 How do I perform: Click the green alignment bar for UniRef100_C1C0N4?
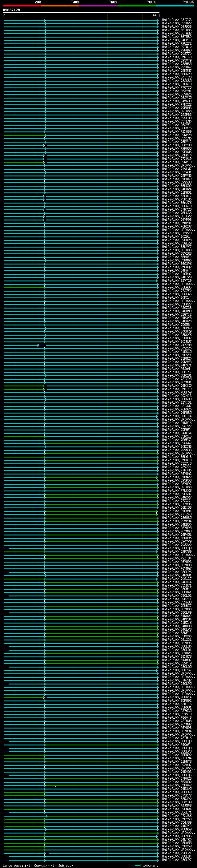101,511
